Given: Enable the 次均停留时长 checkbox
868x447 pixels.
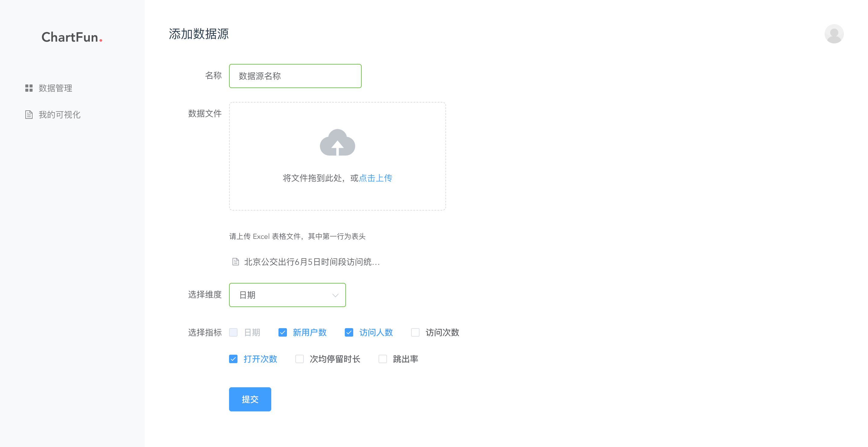Looking at the screenshot, I should pos(300,359).
